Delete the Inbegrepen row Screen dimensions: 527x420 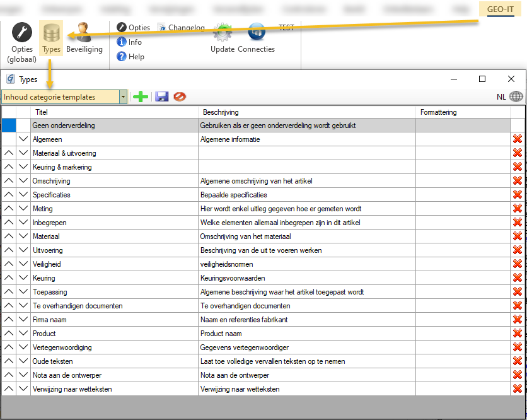518,222
